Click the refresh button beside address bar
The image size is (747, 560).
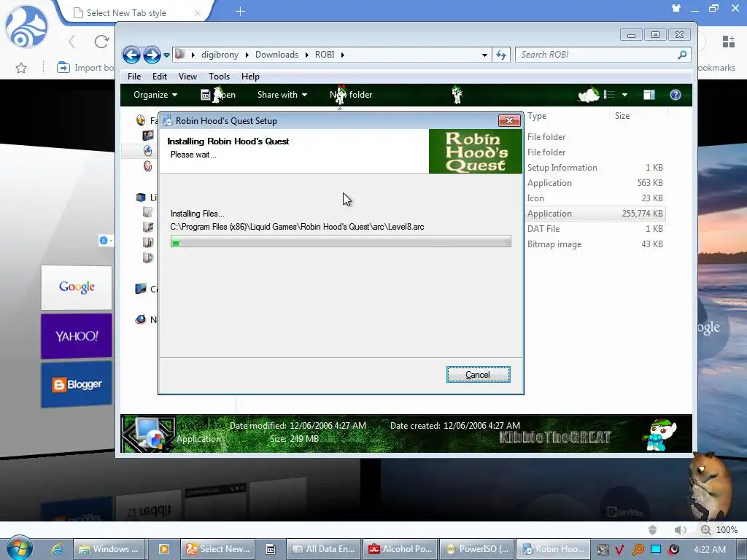point(501,55)
